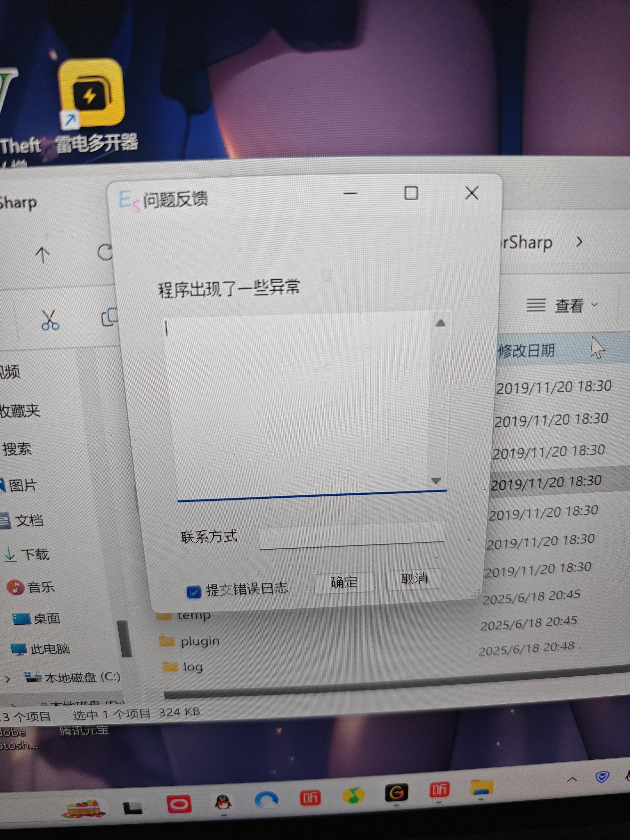Open the task view icon in taskbar

(x=133, y=807)
